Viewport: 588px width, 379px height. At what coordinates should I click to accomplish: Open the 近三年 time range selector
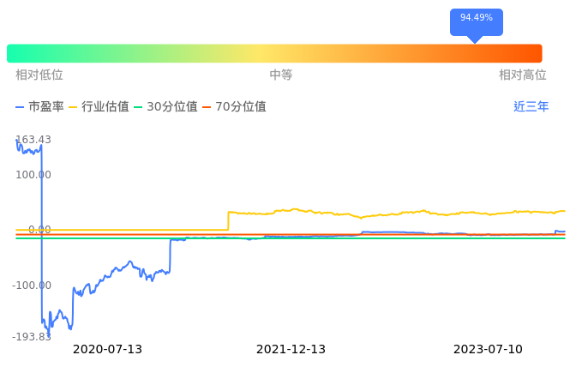pos(531,107)
